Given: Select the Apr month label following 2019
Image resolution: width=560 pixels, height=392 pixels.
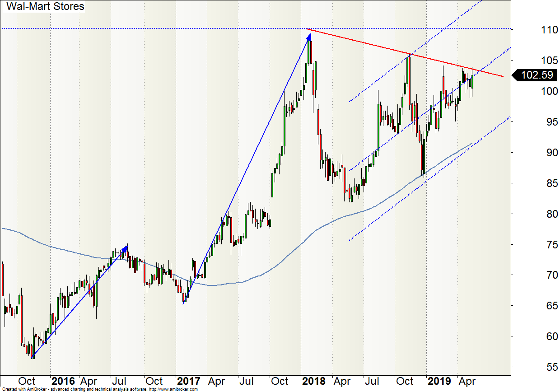Looking at the screenshot, I should click(467, 381).
